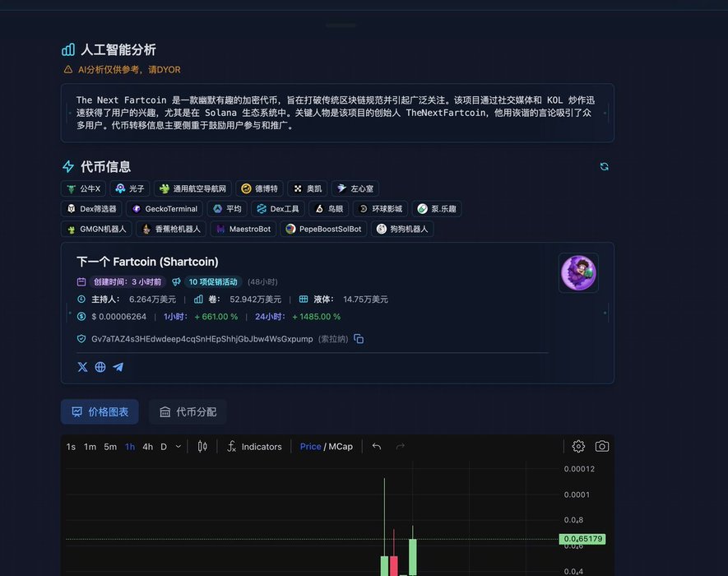Switch to the 价格图表 tab

100,411
